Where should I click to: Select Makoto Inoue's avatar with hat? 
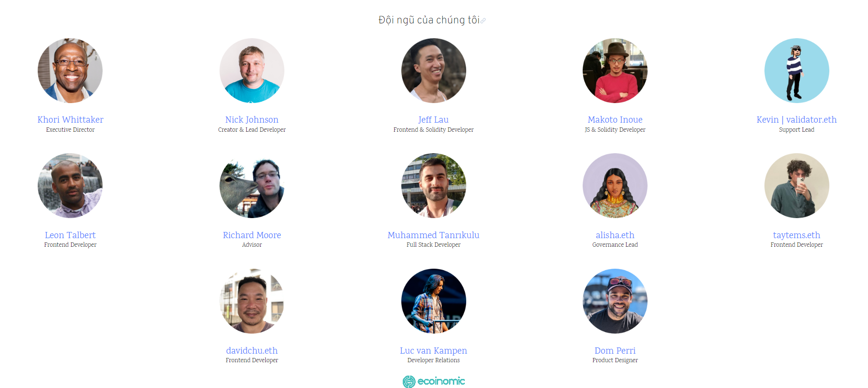[615, 71]
